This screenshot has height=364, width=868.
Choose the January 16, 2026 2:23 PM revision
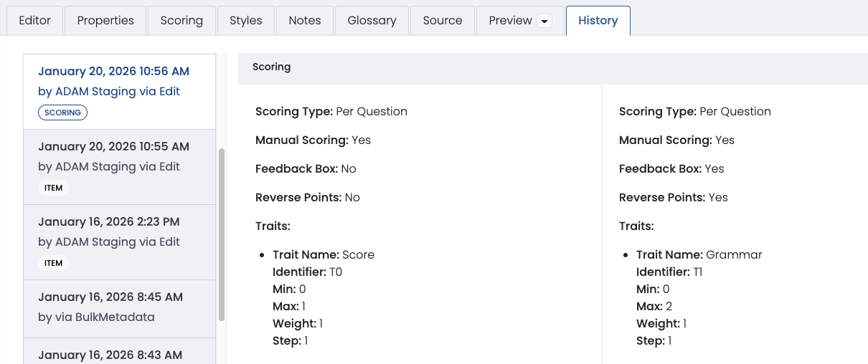click(x=108, y=222)
